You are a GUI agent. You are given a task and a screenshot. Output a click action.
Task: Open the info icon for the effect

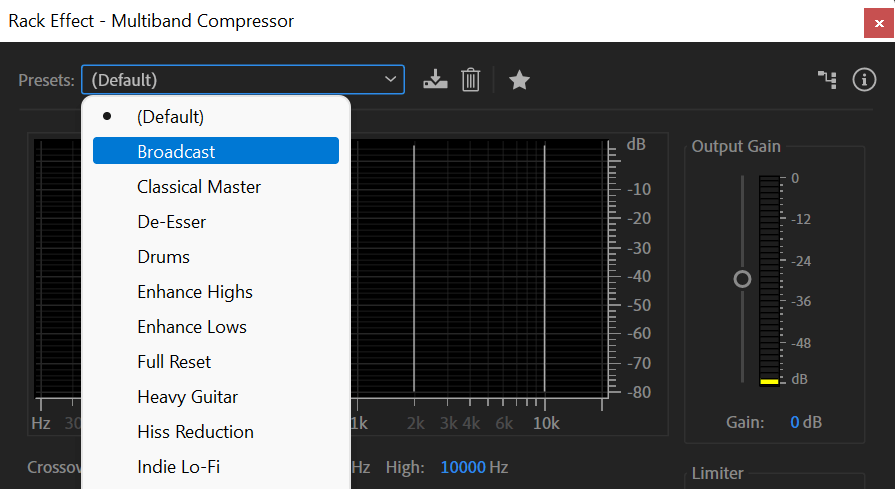(864, 80)
